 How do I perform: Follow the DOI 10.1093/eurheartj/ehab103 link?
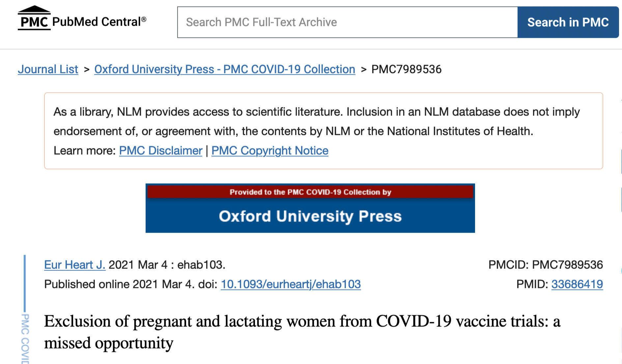coord(291,284)
